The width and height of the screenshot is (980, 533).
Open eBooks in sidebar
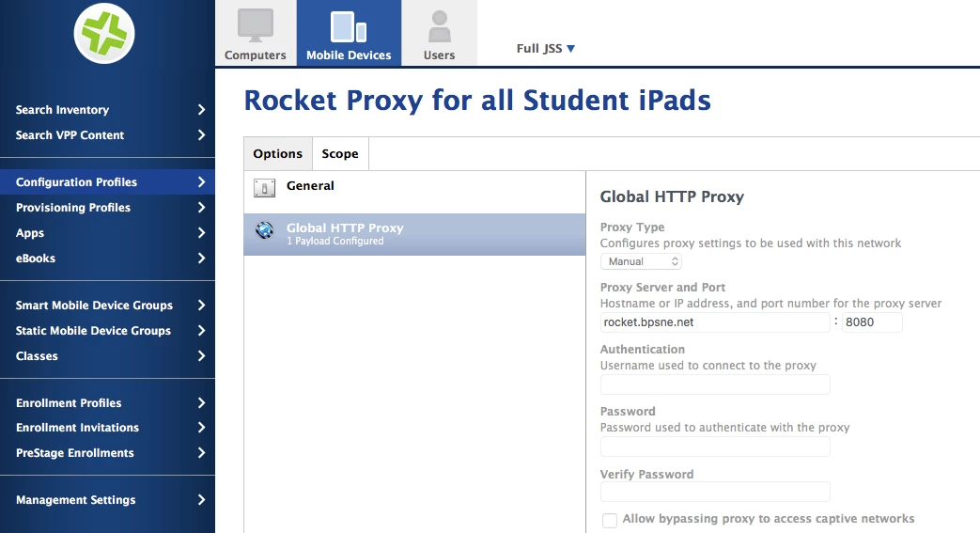pos(107,258)
